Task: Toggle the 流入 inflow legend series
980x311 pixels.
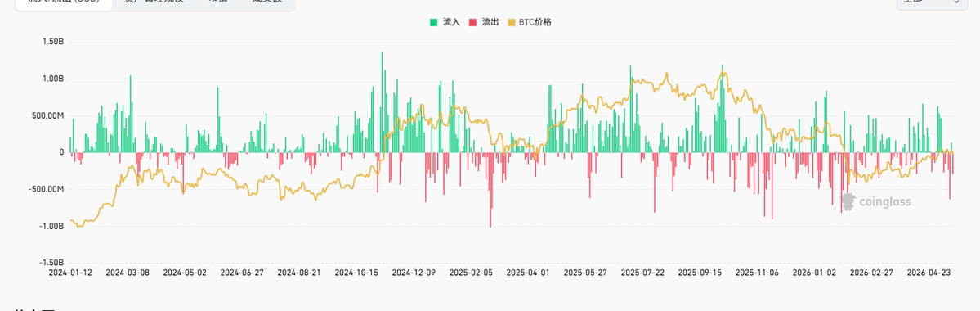Action: coord(445,22)
